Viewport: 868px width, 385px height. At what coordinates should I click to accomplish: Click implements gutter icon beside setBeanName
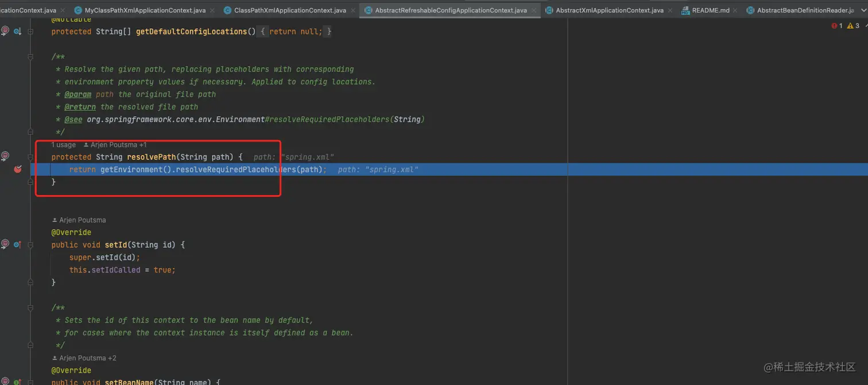point(17,382)
